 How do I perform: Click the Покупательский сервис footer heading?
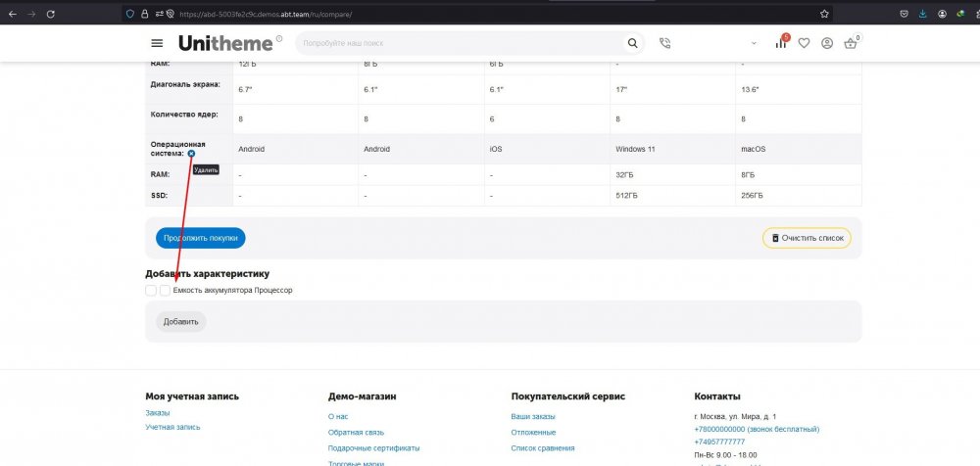(x=568, y=396)
